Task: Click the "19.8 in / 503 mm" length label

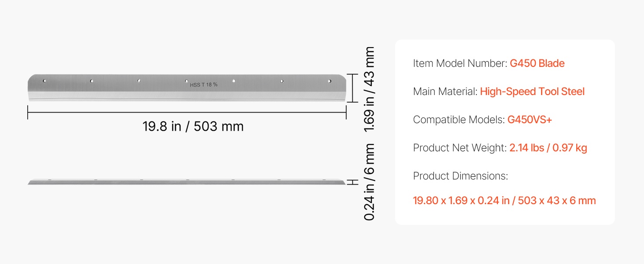Action: 193,126
